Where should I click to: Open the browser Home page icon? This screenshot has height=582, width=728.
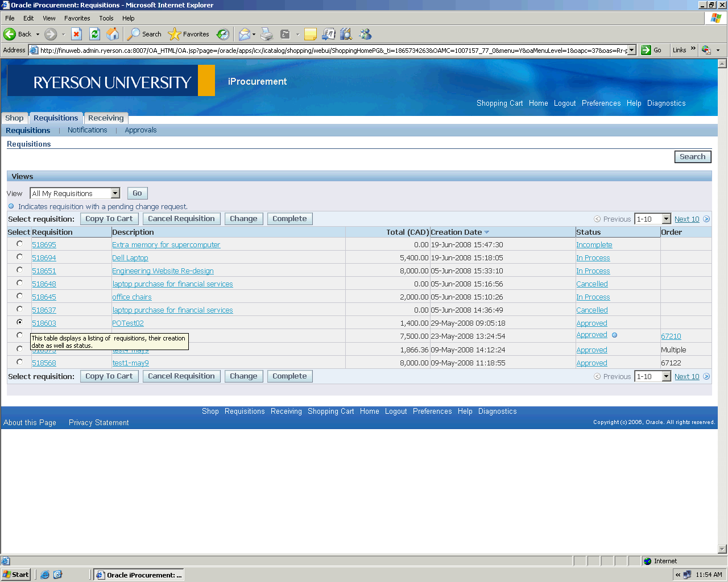[113, 34]
